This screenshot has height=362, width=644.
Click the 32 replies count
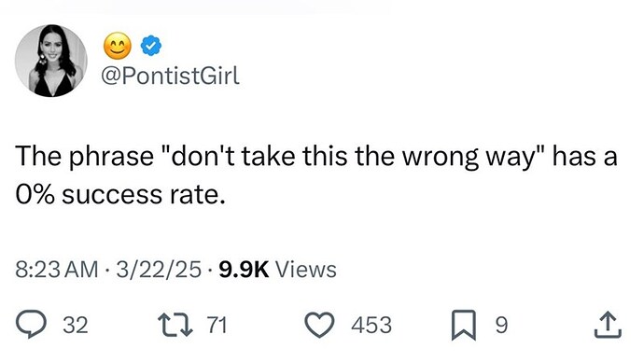[x=76, y=325]
